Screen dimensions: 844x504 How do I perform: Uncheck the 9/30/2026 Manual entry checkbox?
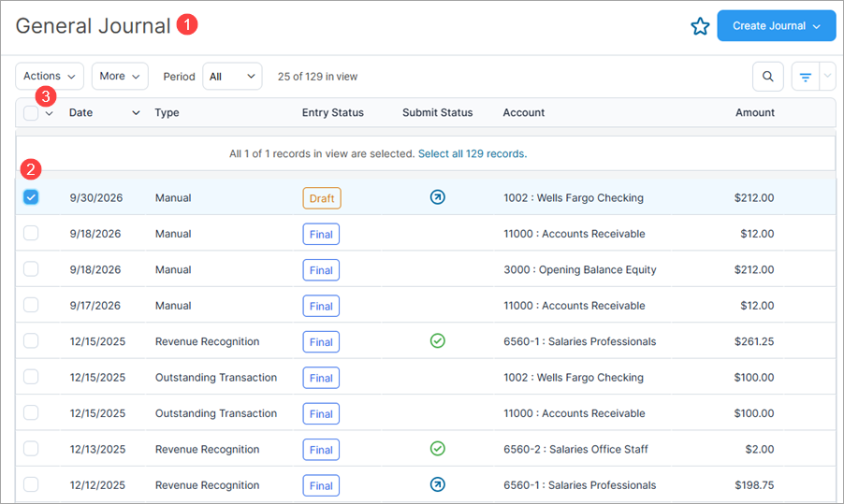tap(31, 197)
